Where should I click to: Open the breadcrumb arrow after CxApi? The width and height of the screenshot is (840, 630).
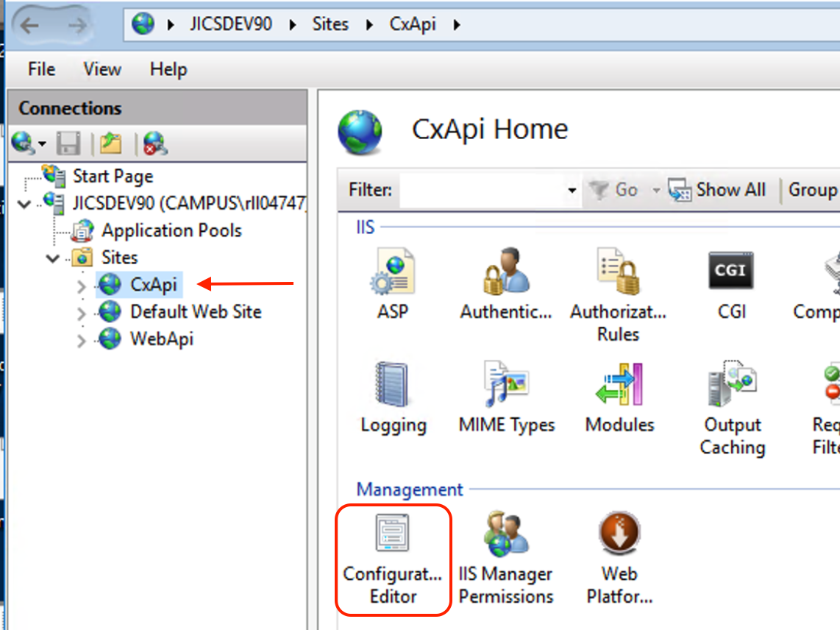pyautogui.click(x=457, y=25)
